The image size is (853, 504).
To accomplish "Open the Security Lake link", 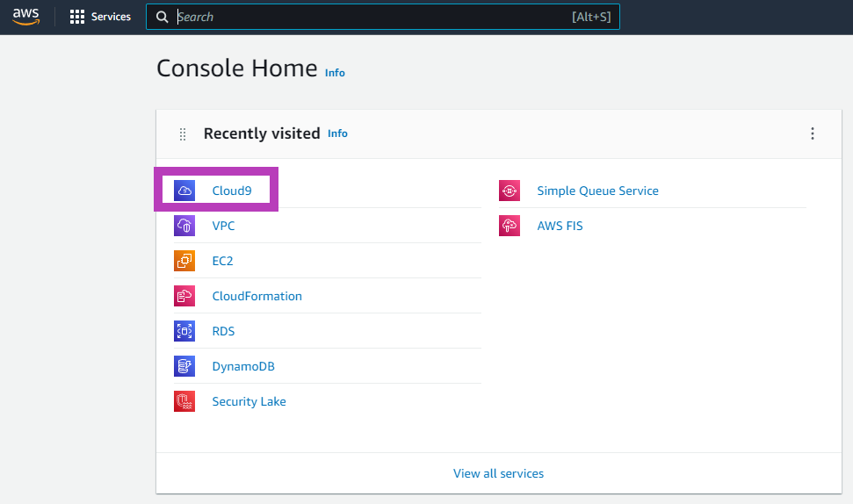I will (249, 401).
